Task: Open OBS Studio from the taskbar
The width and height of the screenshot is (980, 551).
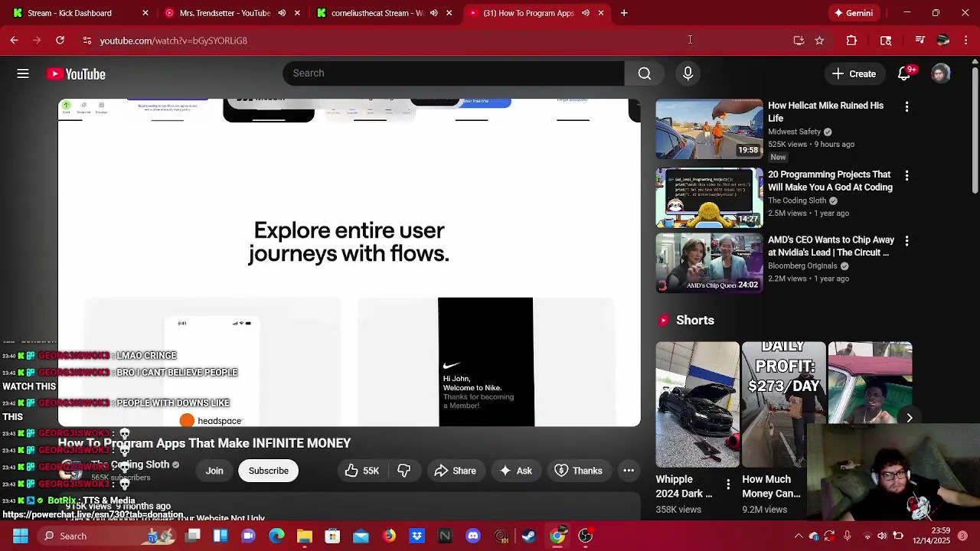Action: 585,536
